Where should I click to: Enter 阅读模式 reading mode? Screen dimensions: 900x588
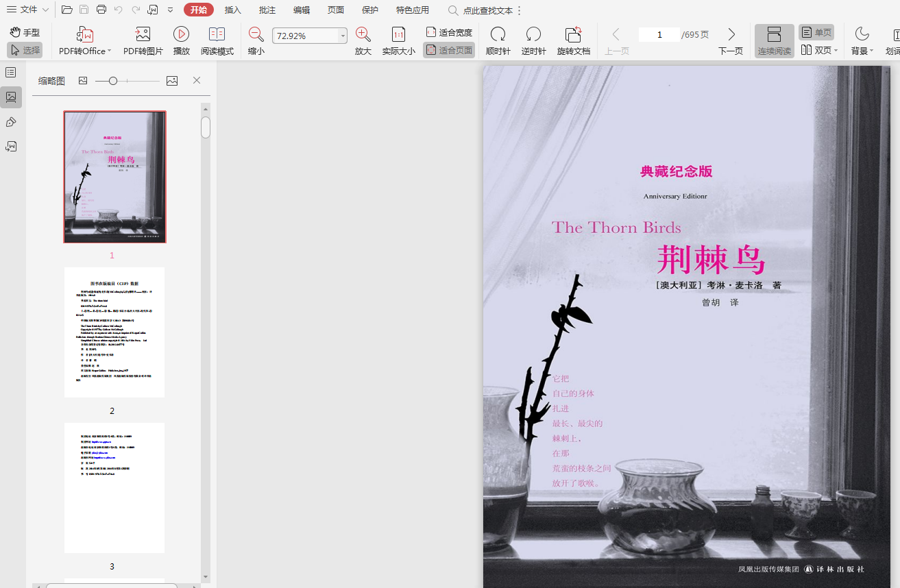pyautogui.click(x=217, y=41)
